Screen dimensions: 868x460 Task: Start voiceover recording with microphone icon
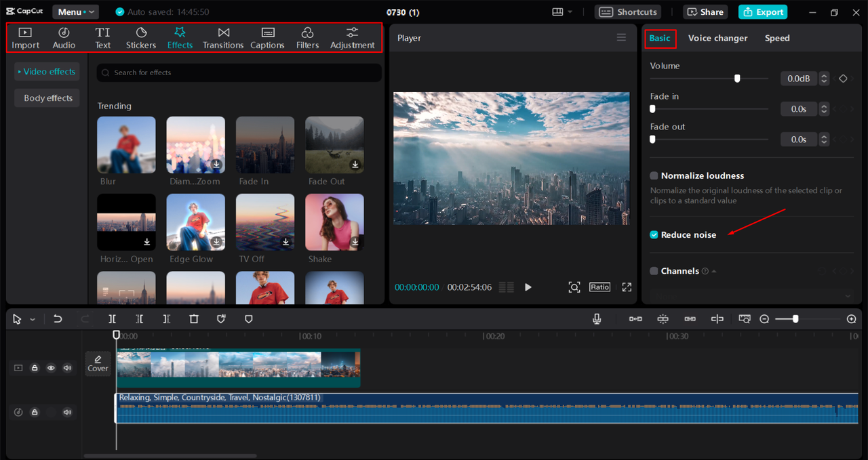(x=597, y=319)
